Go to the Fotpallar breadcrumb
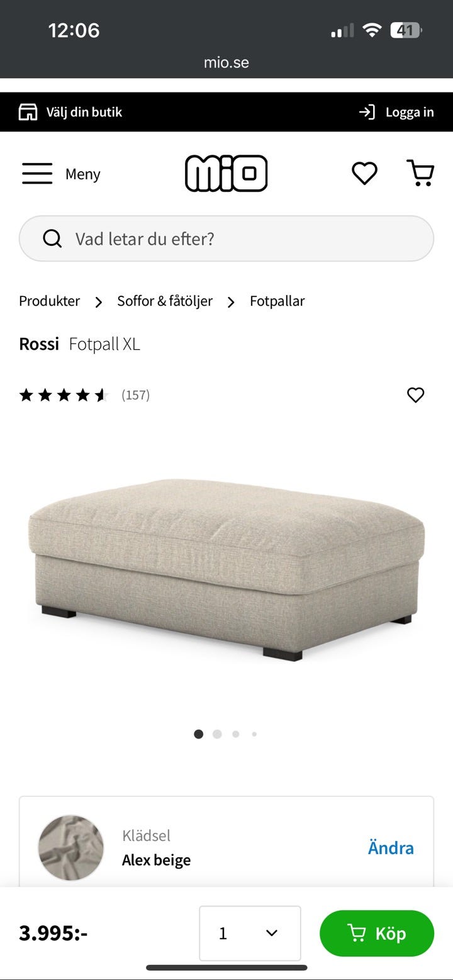453x980 pixels. [x=277, y=301]
